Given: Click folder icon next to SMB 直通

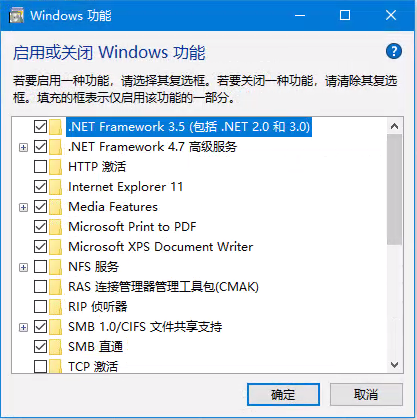Looking at the screenshot, I should click(55, 347).
